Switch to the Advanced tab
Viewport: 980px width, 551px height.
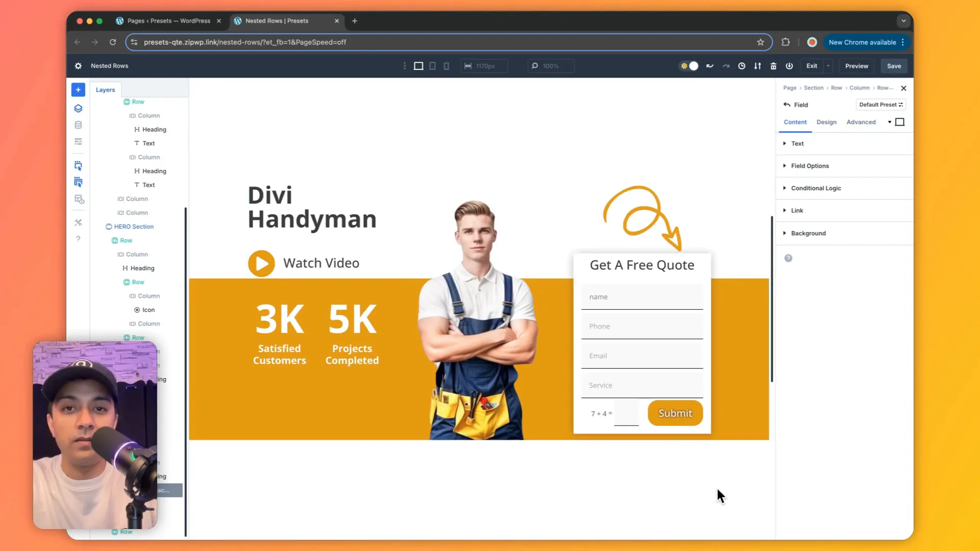[861, 122]
